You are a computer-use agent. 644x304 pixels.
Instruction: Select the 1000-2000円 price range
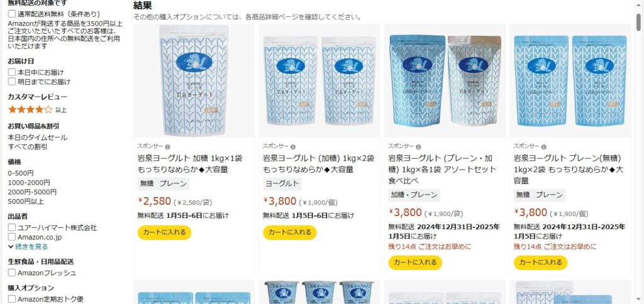click(x=29, y=183)
